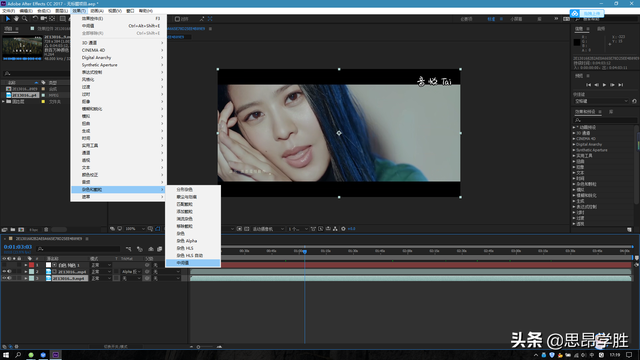Select the Selection arrow tool
The image size is (640, 360).
(x=8, y=19)
